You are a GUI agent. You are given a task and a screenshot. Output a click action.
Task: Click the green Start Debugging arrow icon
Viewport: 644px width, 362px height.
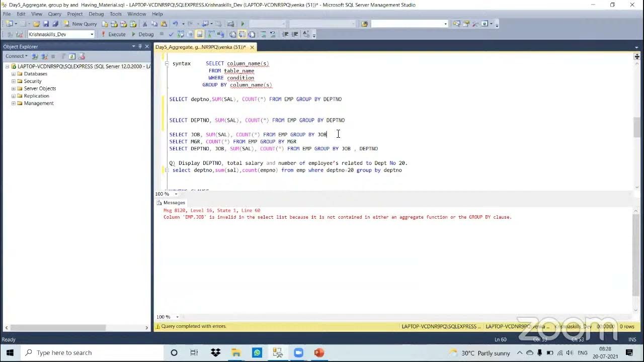click(243, 24)
